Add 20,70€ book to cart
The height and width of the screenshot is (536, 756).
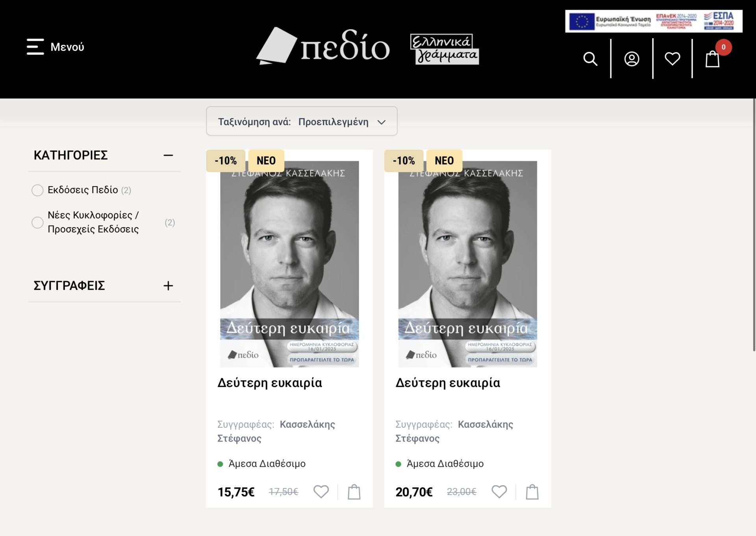click(x=532, y=492)
